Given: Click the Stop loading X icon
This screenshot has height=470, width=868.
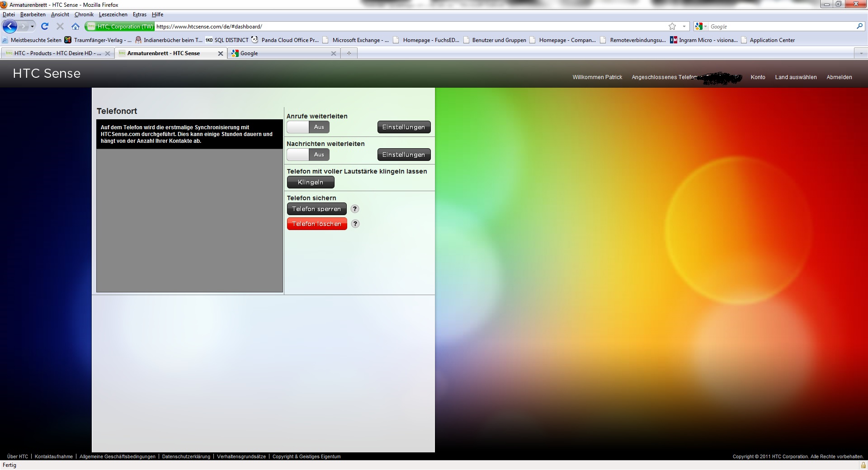Looking at the screenshot, I should tap(60, 27).
